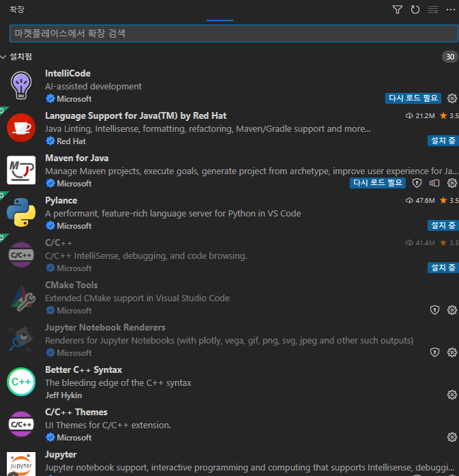Screen dimensions: 459x476
Task: Select the Pylance extension title
Action: coord(61,200)
